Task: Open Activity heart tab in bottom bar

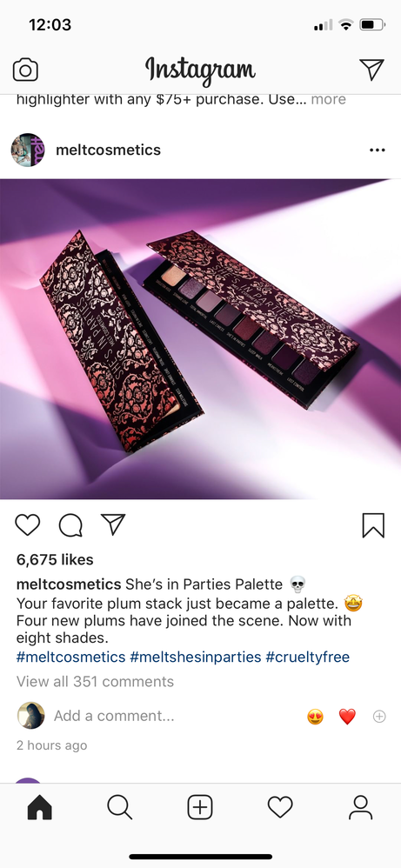Action: pyautogui.click(x=280, y=808)
